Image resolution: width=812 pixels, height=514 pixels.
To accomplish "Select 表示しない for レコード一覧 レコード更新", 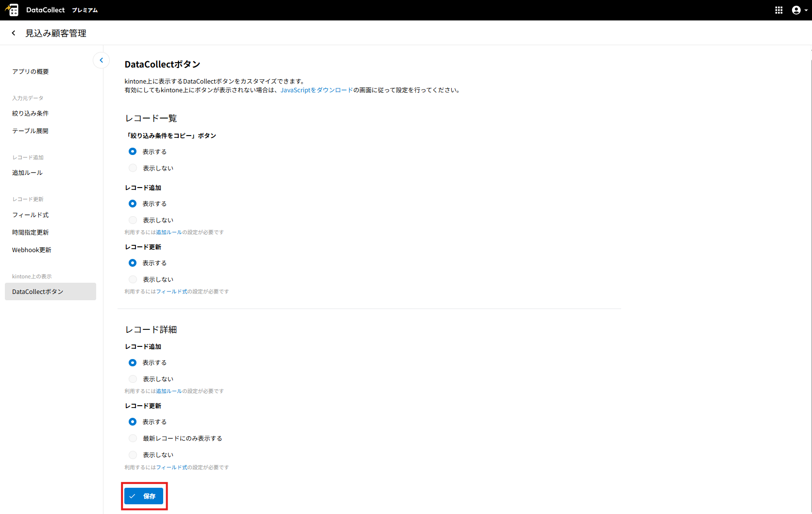I will (x=133, y=279).
